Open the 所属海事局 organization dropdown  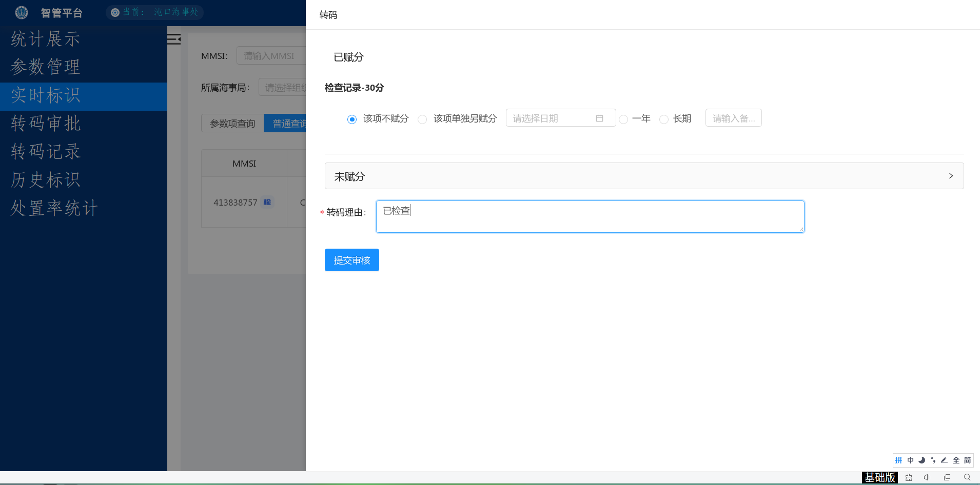click(283, 87)
